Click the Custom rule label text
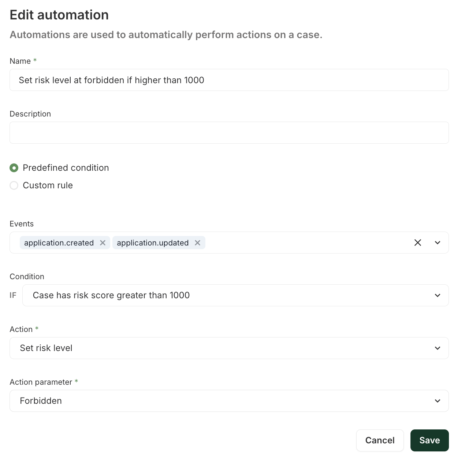 [x=48, y=185]
